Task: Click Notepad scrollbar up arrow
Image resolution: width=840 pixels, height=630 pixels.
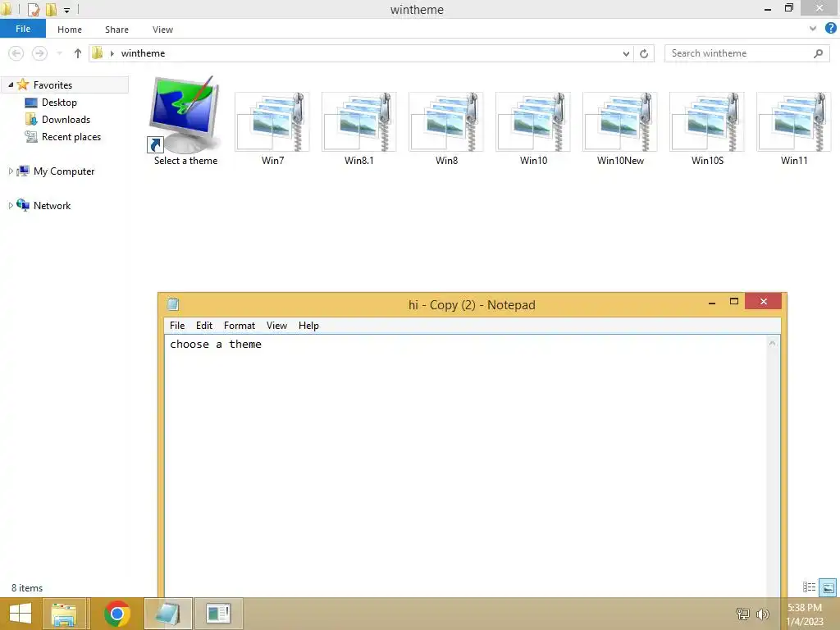Action: (772, 343)
